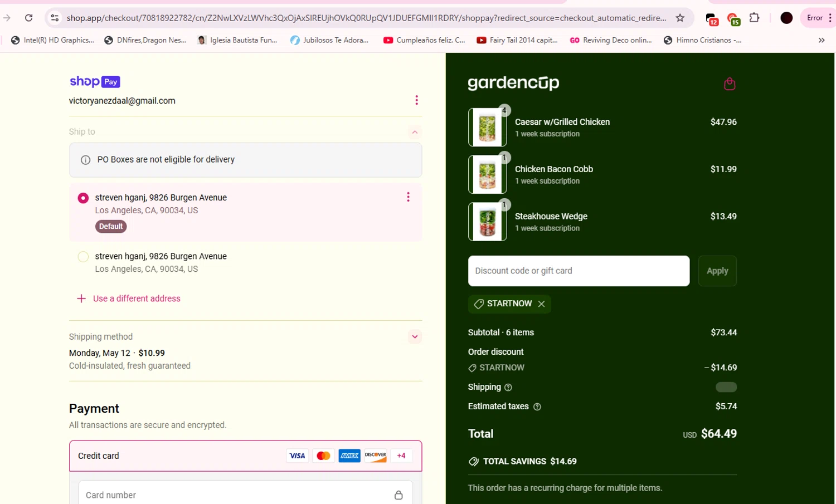Focus the Card number field
This screenshot has height=504, width=836.
click(x=246, y=495)
